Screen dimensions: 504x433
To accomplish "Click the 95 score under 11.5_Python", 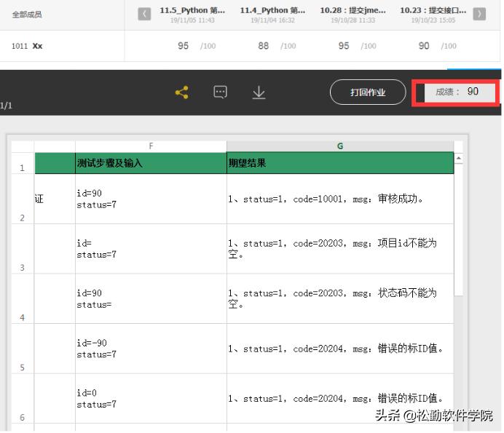I will 184,46.
